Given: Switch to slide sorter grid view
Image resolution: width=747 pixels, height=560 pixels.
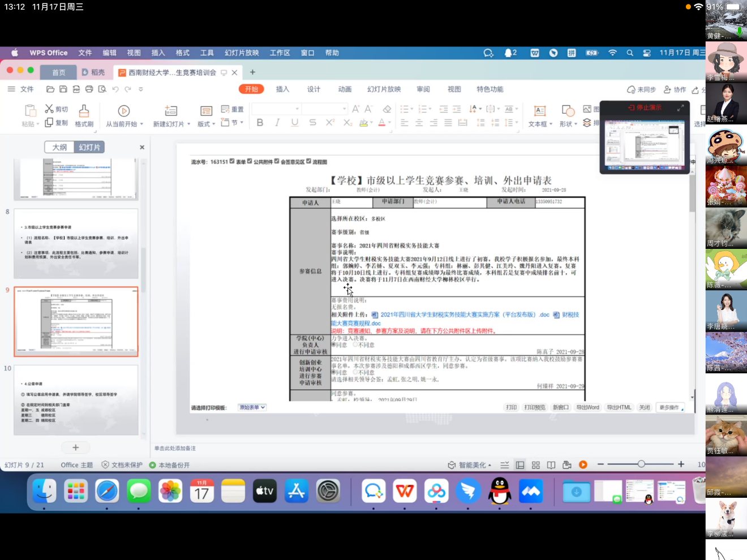Looking at the screenshot, I should tap(536, 465).
